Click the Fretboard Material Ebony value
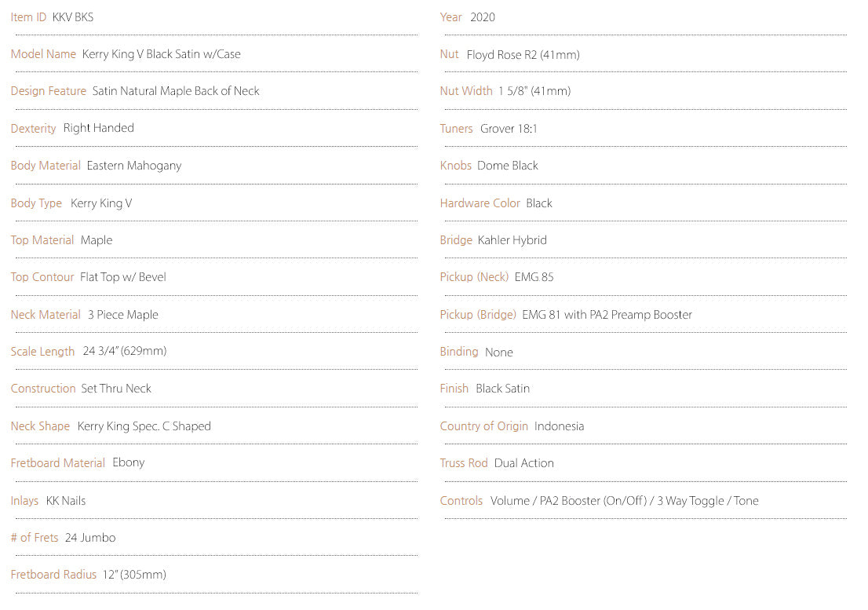The image size is (868, 610). [x=129, y=462]
